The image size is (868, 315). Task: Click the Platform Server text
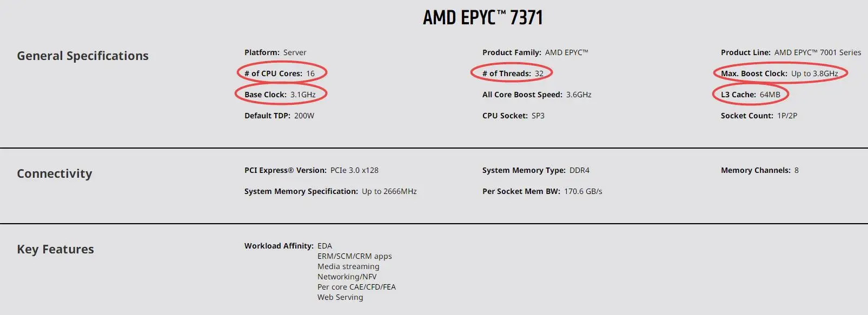[275, 52]
